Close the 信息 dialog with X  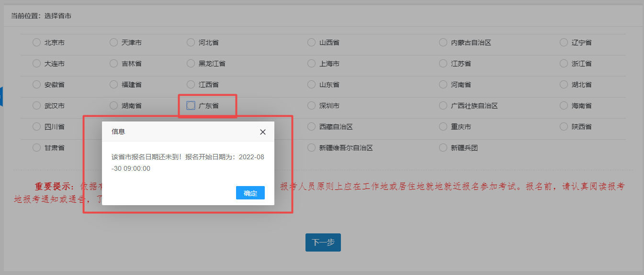262,132
